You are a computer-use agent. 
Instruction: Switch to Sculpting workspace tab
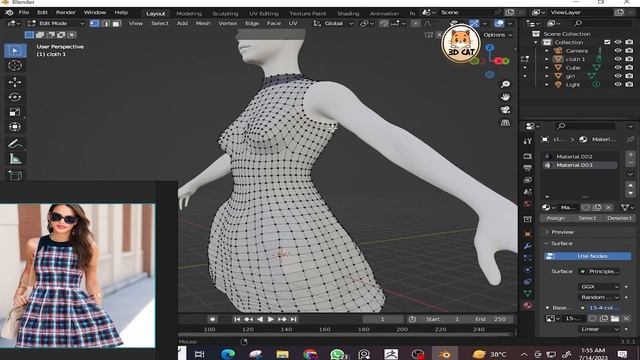tap(225, 13)
